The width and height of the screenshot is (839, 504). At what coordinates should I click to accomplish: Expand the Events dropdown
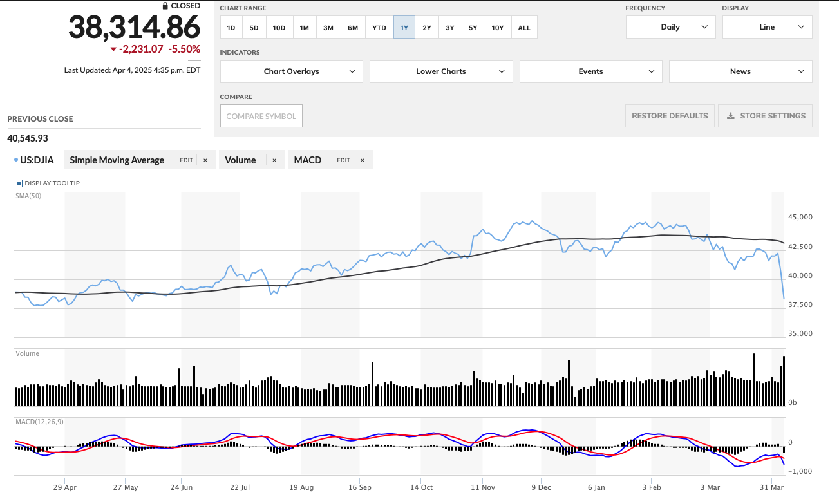pos(590,71)
